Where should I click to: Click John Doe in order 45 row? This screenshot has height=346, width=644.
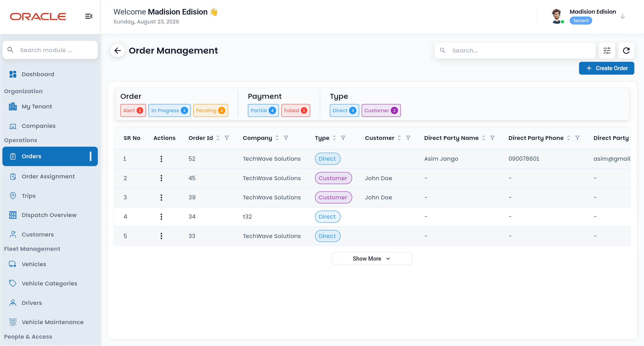[379, 178]
